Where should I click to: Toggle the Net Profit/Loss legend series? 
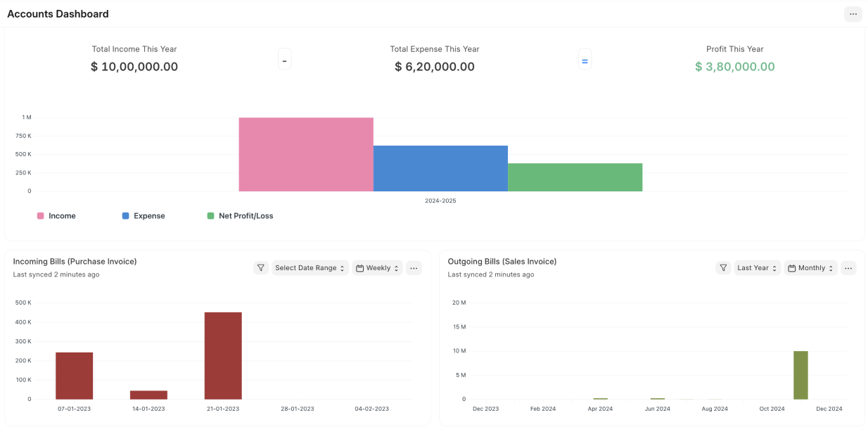pos(240,216)
